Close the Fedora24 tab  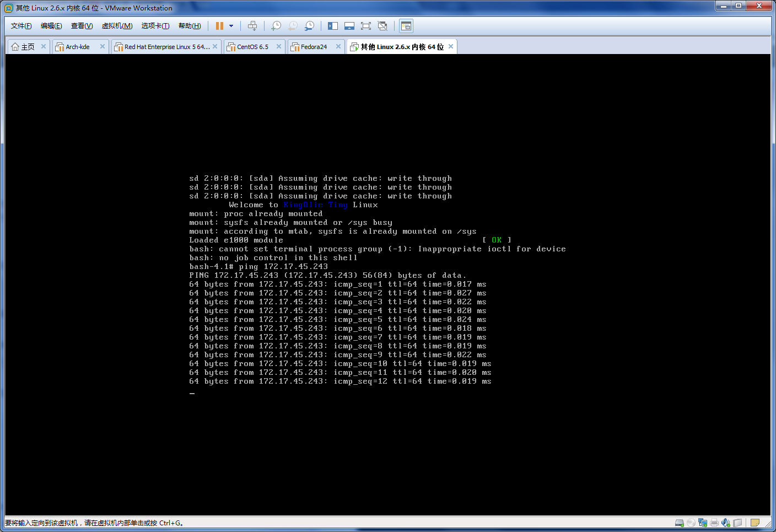pyautogui.click(x=338, y=46)
